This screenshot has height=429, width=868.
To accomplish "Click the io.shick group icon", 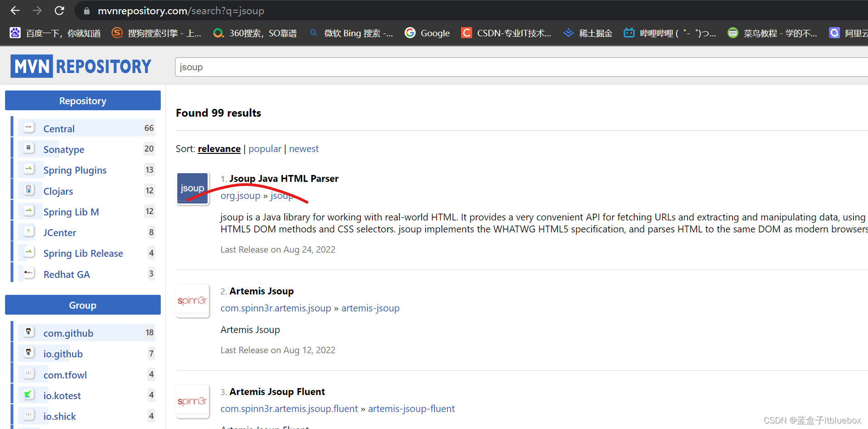I will [29, 415].
